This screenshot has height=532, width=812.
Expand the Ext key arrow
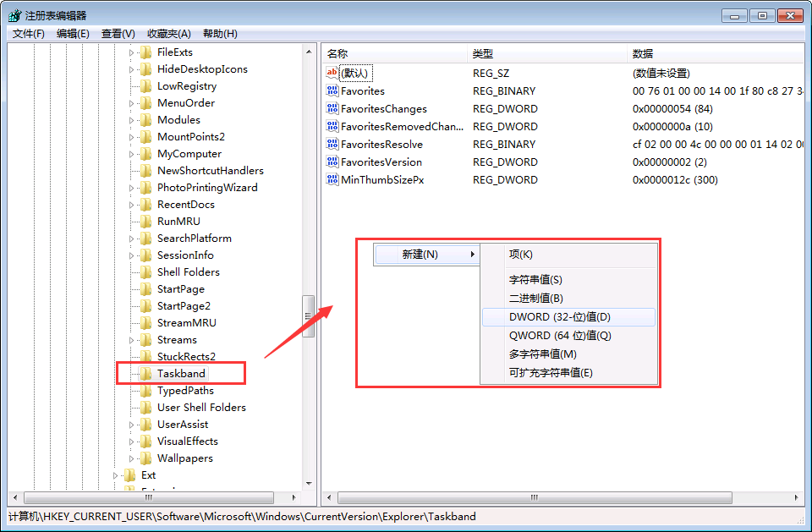tap(115, 475)
